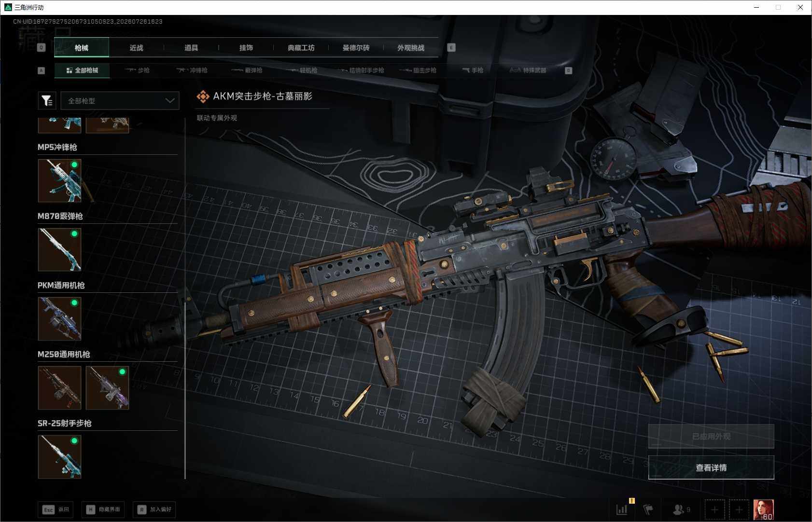Select the 全部枪械 all firearms category
Image resolution: width=812 pixels, height=522 pixels.
82,70
